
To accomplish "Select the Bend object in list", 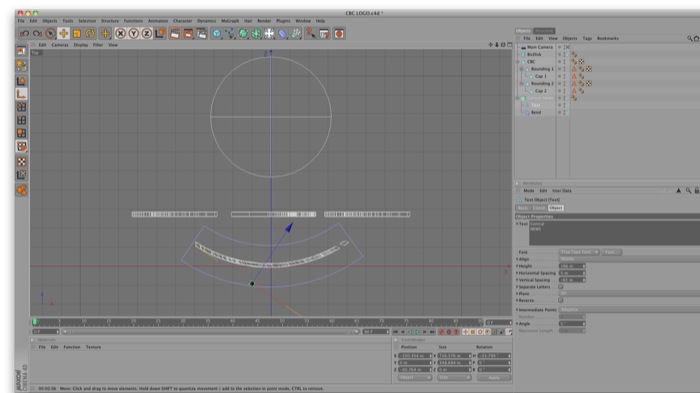I will [x=536, y=113].
